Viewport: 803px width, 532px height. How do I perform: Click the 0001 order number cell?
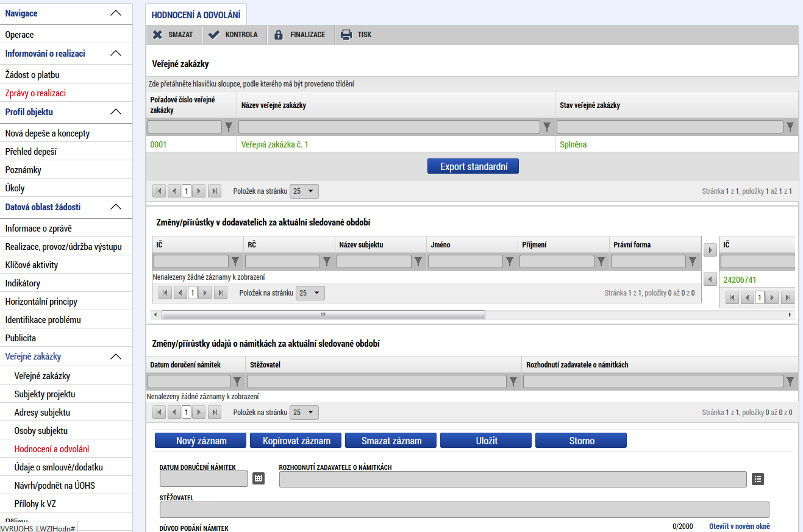(159, 144)
